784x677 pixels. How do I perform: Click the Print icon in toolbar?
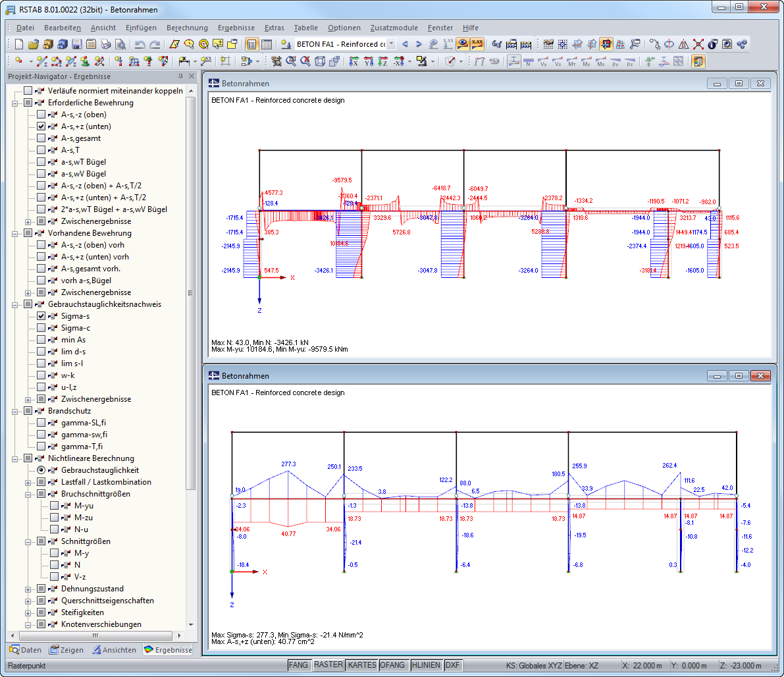click(x=106, y=45)
